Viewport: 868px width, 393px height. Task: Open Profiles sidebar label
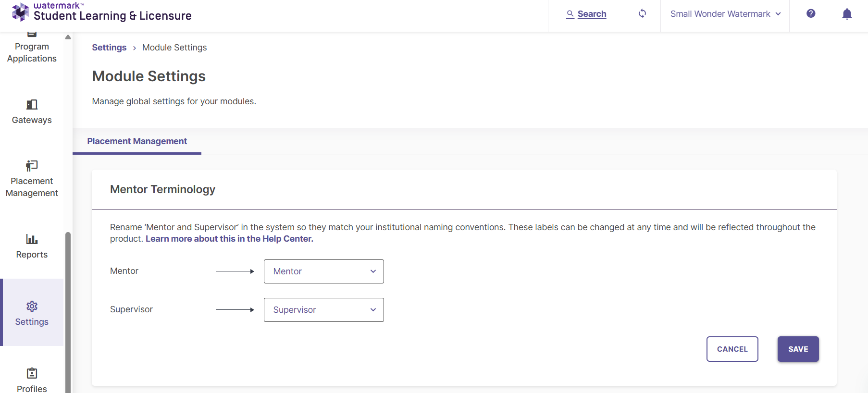32,388
